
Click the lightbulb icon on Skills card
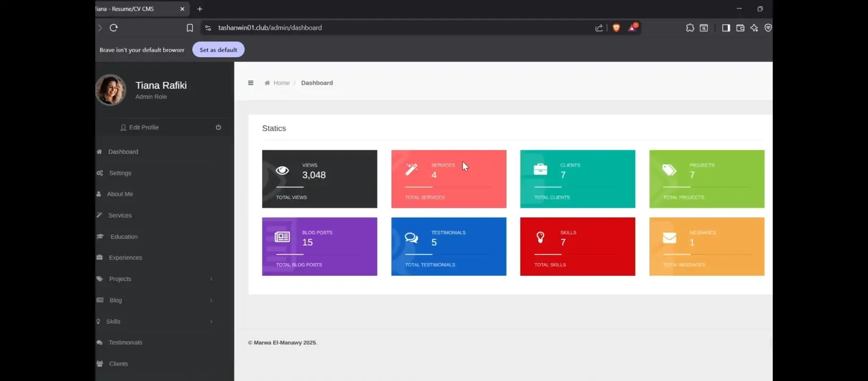tap(540, 237)
